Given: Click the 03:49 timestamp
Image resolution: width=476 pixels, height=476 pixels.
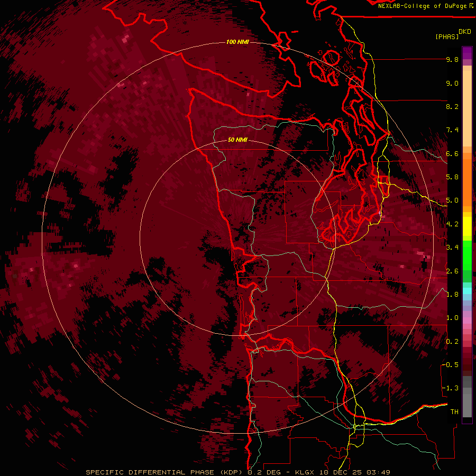Looking at the screenshot, I should coord(378,472).
